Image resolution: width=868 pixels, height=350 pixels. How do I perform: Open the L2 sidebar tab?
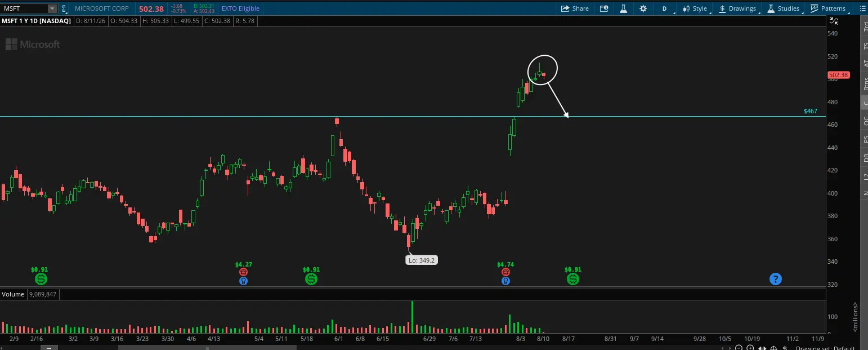coord(865,176)
